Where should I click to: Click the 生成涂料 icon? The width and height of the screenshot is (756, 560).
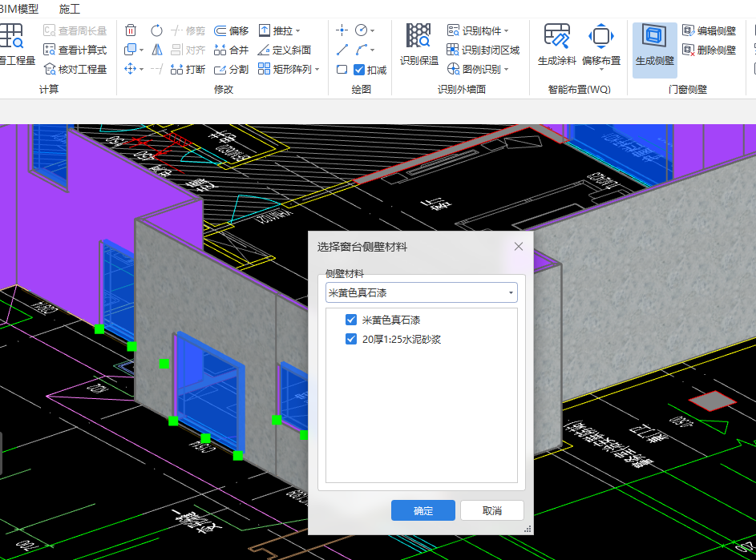coord(556,37)
